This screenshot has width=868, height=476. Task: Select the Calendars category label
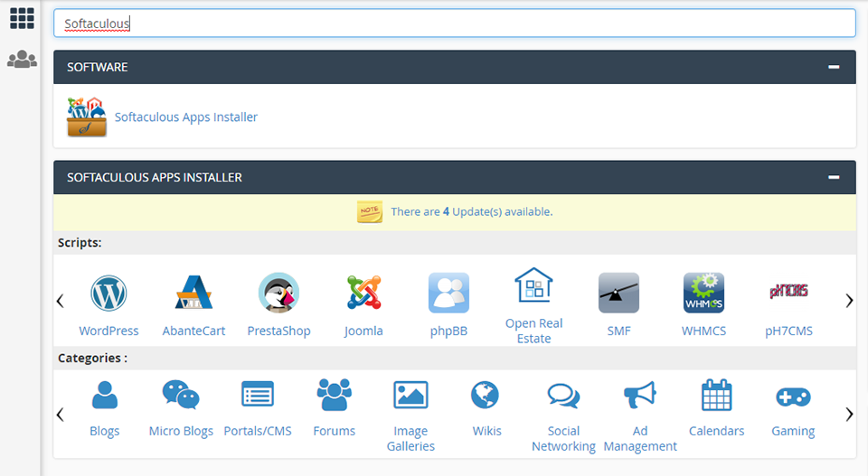pos(717,431)
